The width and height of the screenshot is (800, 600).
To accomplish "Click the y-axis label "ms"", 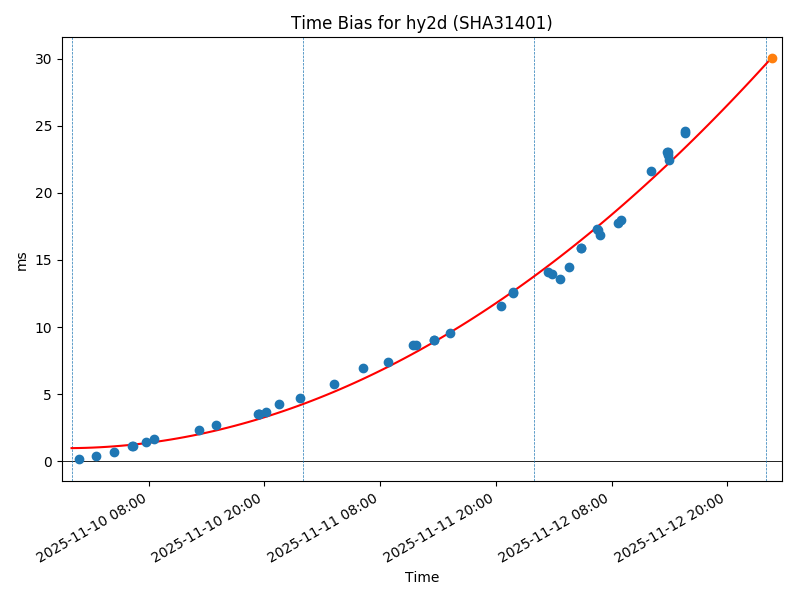I will (21, 260).
